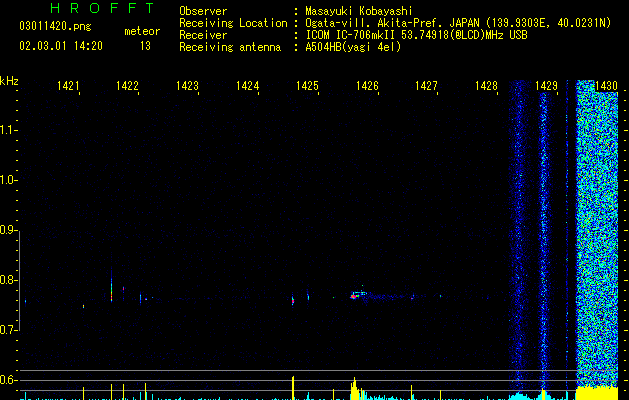Select the meteor count value 13
Screen dimensions: 629x400
pos(145,46)
